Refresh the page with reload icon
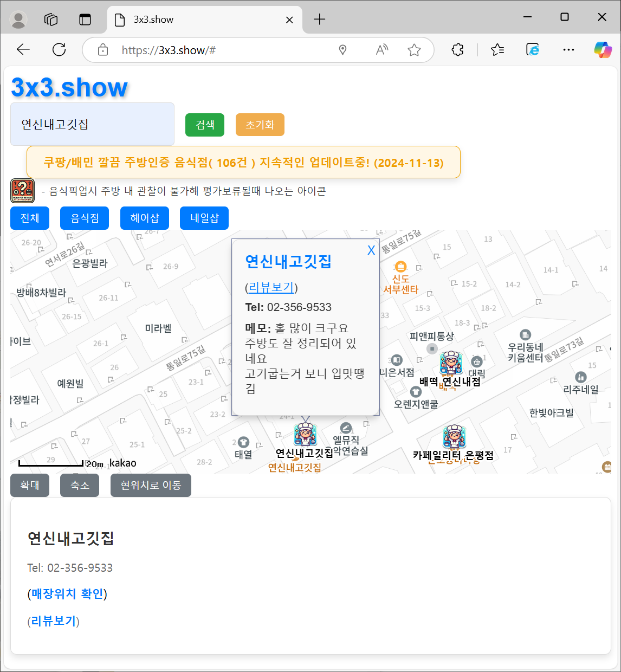 [59, 50]
